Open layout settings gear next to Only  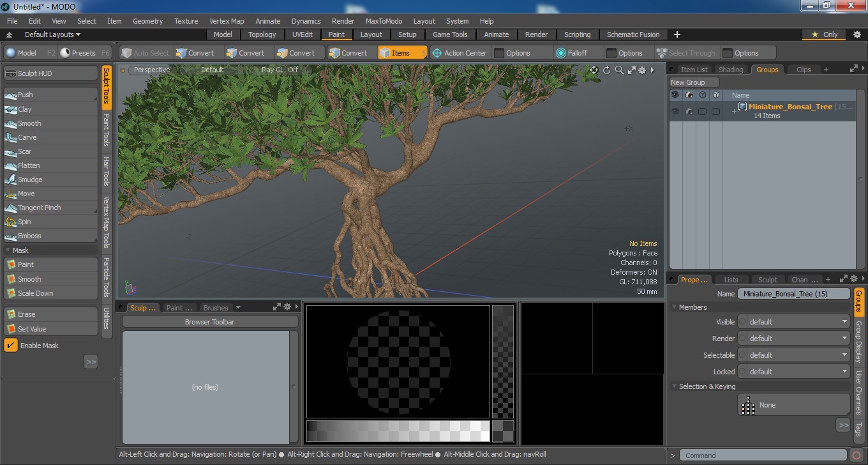[857, 34]
